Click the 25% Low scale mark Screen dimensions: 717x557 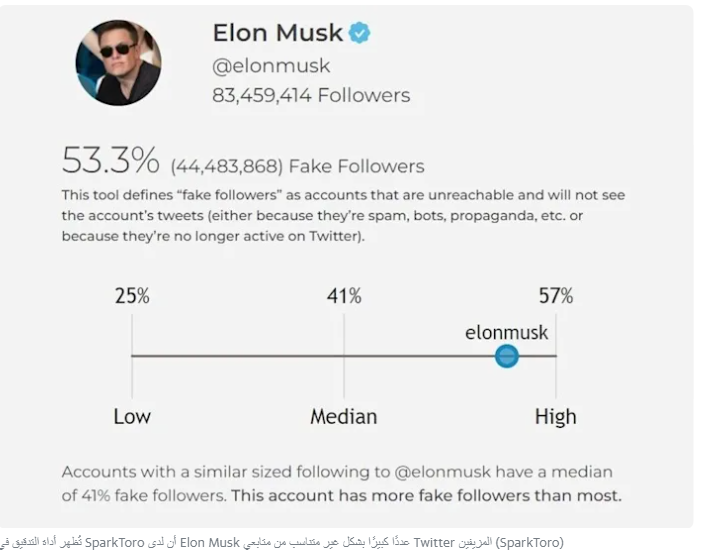point(132,296)
